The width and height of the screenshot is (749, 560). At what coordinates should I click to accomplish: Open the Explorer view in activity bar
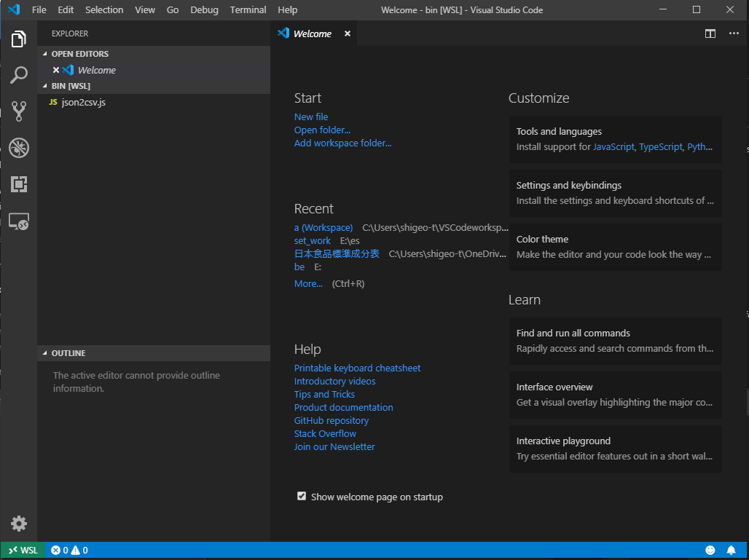pyautogui.click(x=19, y=39)
